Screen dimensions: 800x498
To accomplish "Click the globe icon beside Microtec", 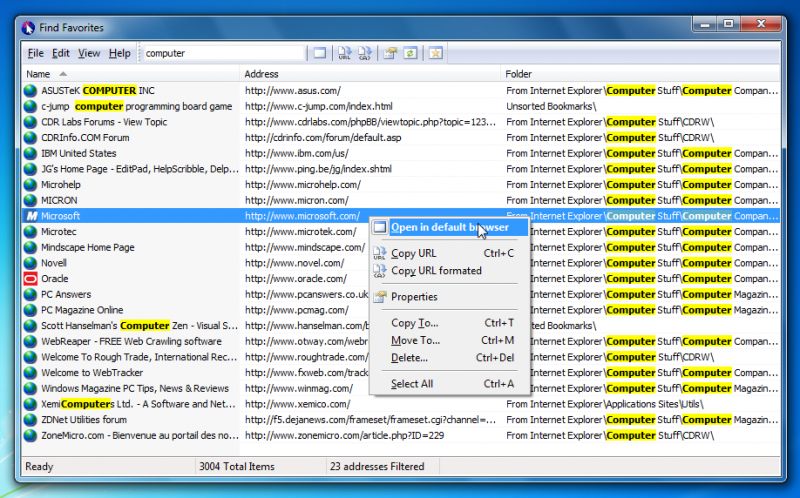I will pyautogui.click(x=31, y=232).
